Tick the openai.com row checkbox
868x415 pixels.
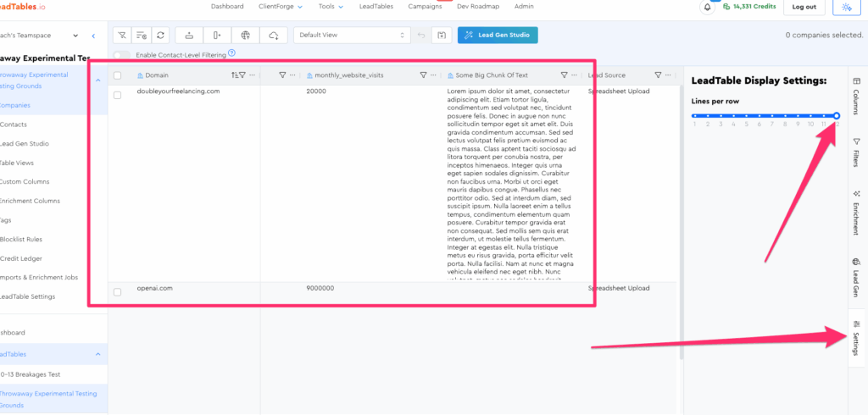118,291
